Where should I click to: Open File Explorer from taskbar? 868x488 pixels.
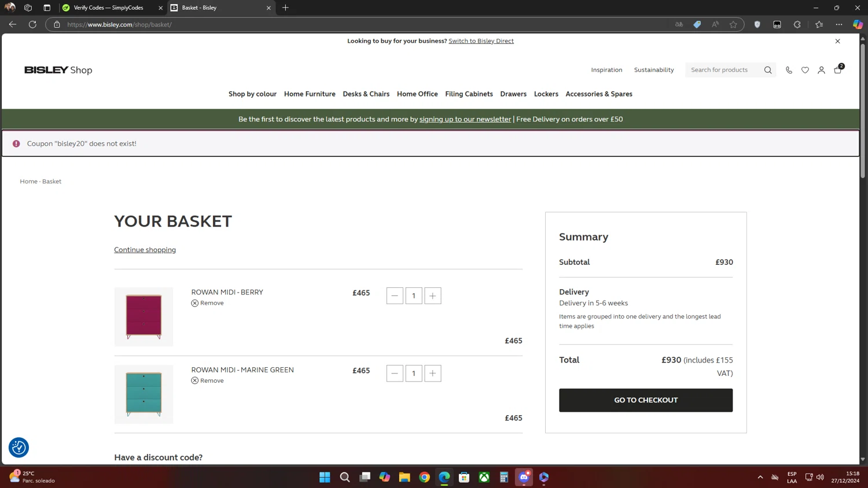tap(404, 477)
